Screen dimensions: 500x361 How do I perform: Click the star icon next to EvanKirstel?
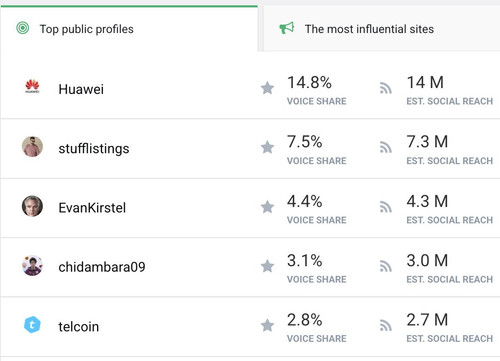coord(267,207)
